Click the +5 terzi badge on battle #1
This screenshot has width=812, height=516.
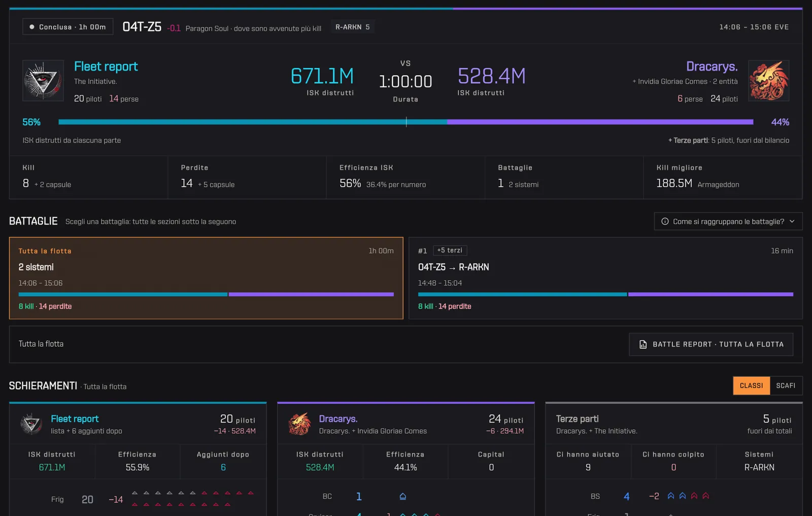click(x=450, y=250)
